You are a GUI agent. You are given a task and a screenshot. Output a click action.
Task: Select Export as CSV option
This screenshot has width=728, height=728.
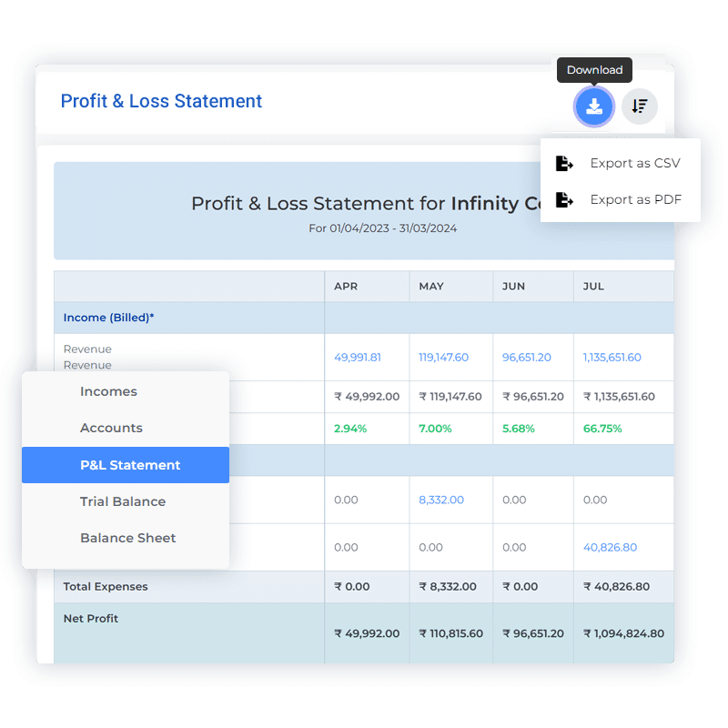pyautogui.click(x=634, y=164)
